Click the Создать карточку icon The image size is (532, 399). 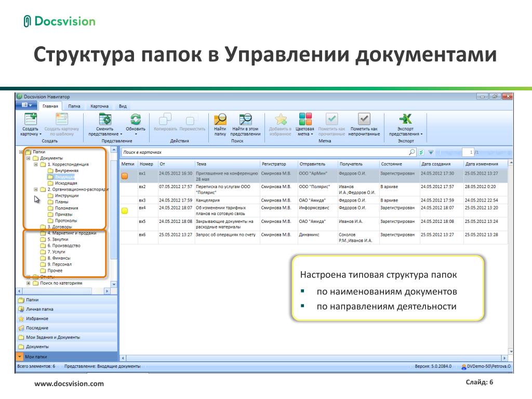click(x=31, y=119)
